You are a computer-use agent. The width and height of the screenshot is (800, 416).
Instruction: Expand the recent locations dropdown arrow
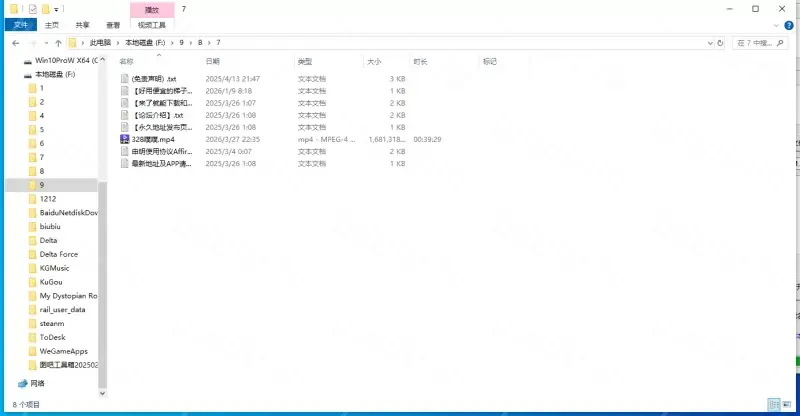pos(46,43)
